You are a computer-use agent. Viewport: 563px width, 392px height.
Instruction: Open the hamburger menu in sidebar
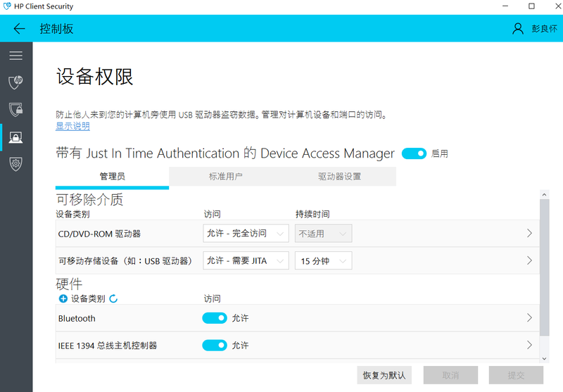pos(15,56)
